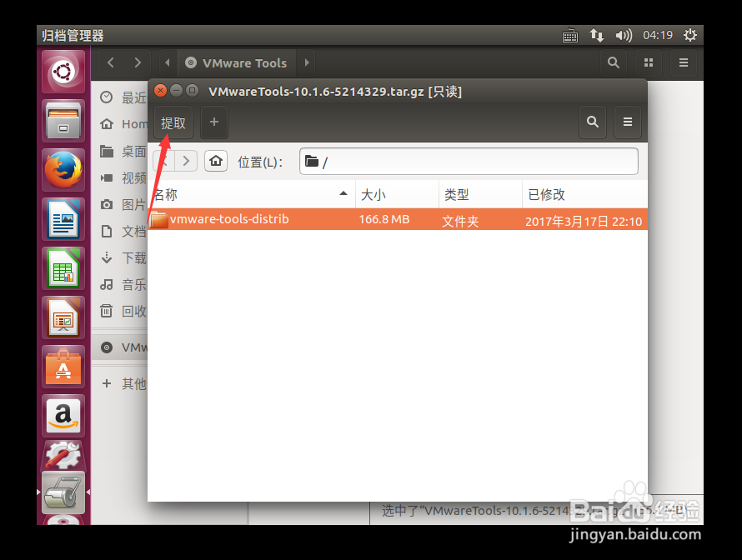Open Amazon from launcher
742x560 pixels.
(63, 416)
